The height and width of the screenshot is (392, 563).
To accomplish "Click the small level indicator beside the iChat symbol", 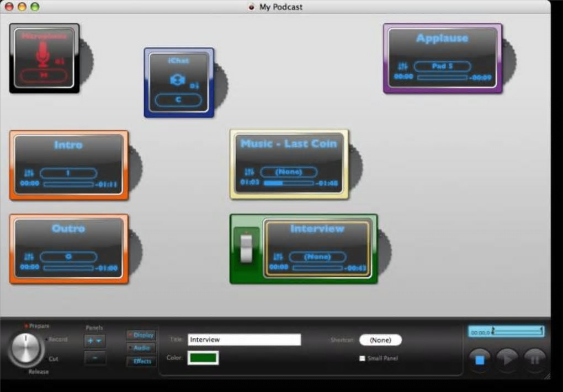I will pyautogui.click(x=194, y=85).
